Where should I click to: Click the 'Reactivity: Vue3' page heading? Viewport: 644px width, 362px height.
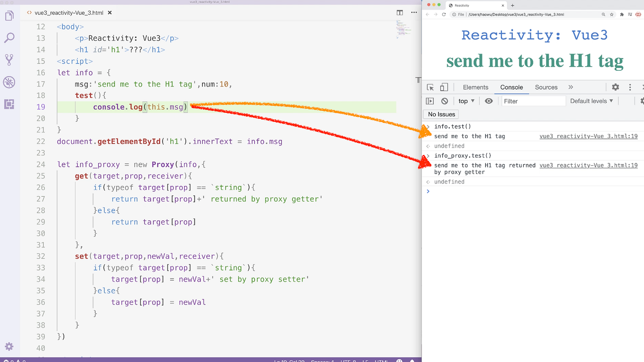click(x=535, y=35)
